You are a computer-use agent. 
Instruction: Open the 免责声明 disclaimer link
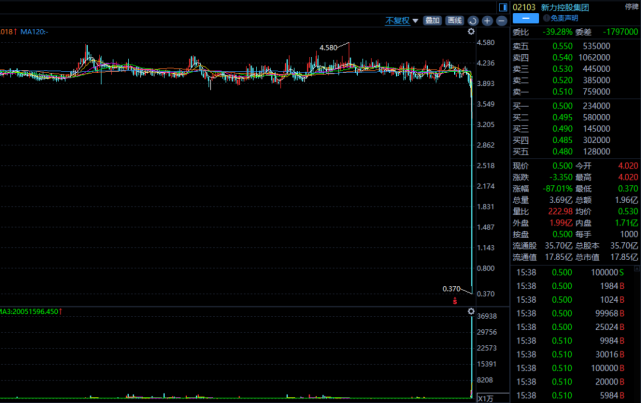[564, 18]
